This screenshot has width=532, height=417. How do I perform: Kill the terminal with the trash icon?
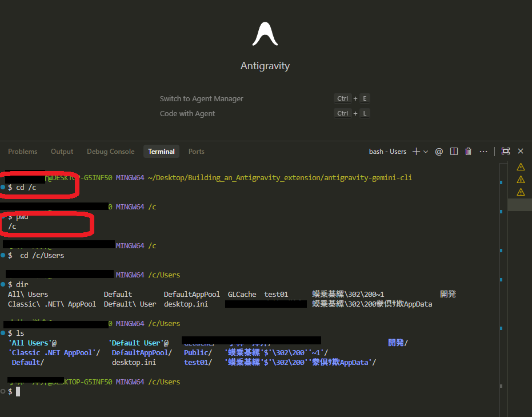pyautogui.click(x=469, y=152)
